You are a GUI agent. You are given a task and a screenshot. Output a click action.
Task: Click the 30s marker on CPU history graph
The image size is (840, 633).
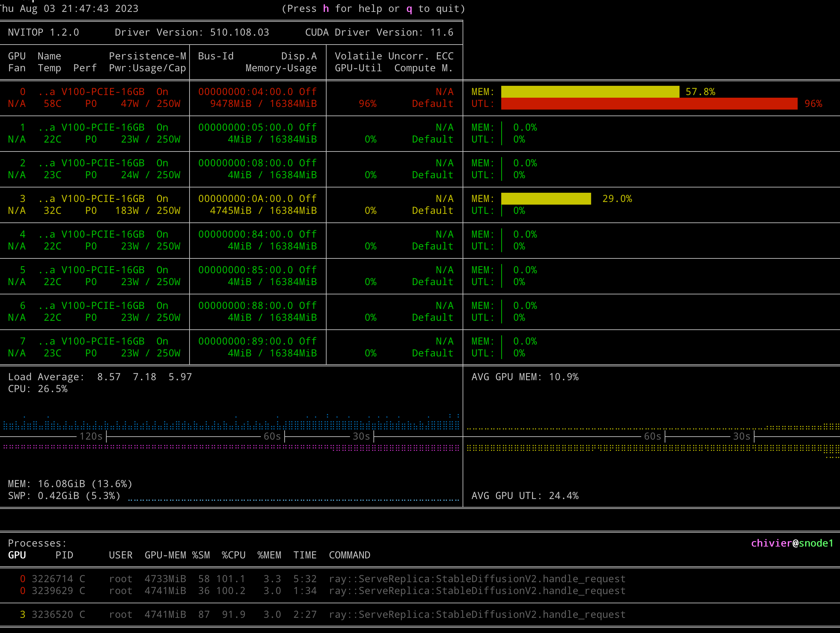tap(361, 436)
